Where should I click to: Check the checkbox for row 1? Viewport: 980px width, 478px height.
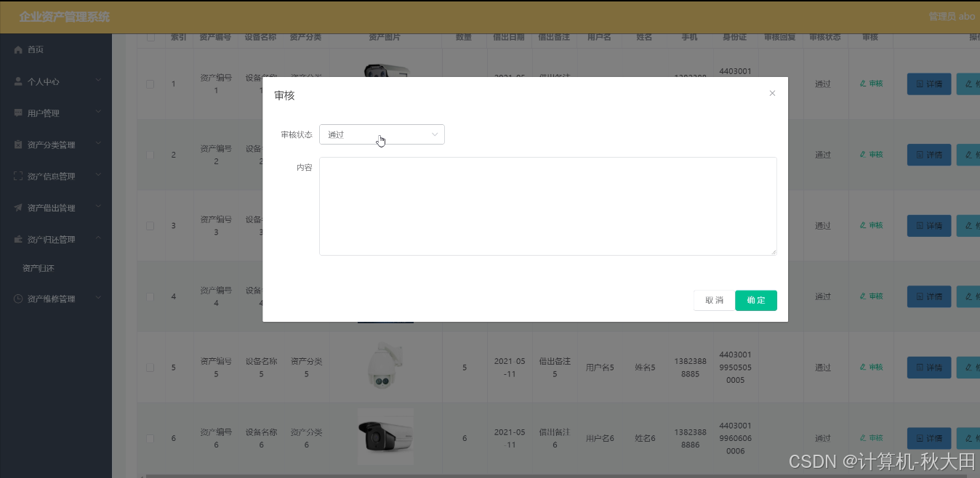click(150, 84)
